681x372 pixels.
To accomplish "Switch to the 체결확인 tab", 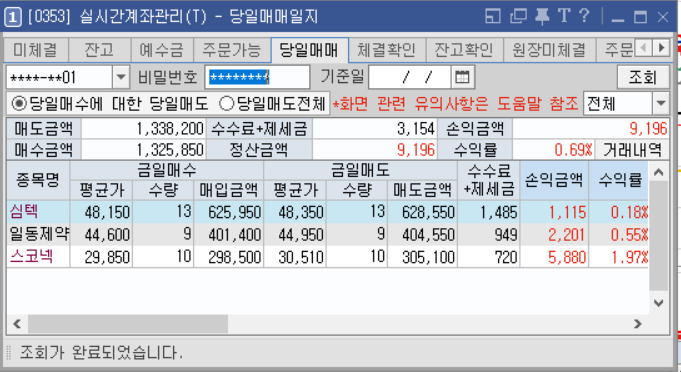I will (387, 50).
